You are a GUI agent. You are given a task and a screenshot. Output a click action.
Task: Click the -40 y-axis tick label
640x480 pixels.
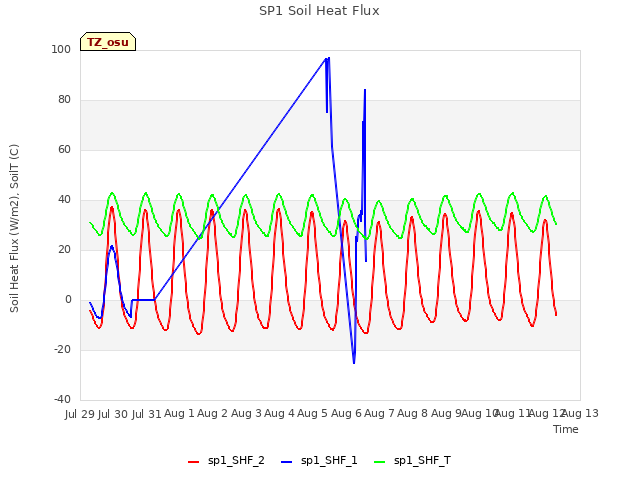pyautogui.click(x=62, y=400)
